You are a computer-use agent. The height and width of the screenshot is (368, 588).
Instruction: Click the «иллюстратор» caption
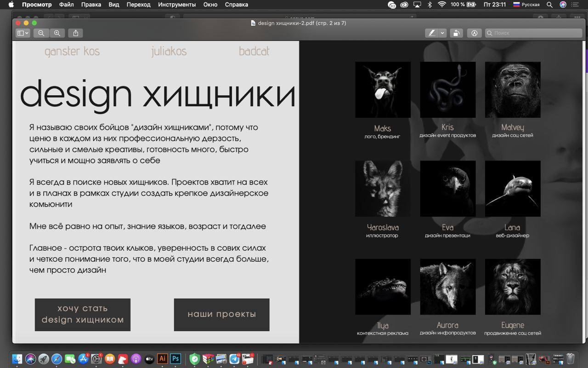coord(382,236)
